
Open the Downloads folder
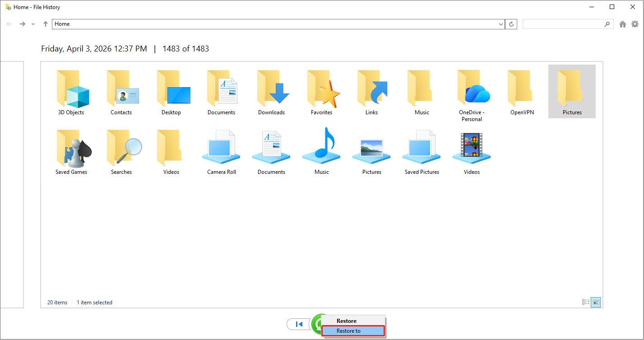(x=271, y=90)
